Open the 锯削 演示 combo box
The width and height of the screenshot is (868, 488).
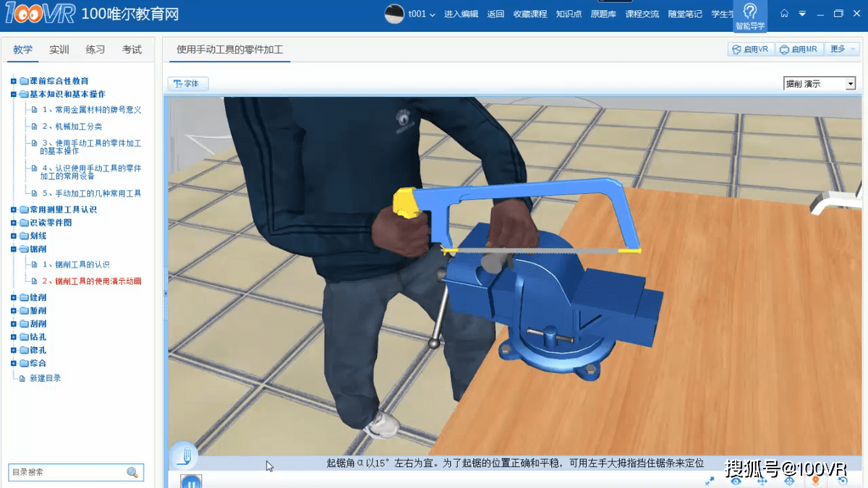pos(820,84)
